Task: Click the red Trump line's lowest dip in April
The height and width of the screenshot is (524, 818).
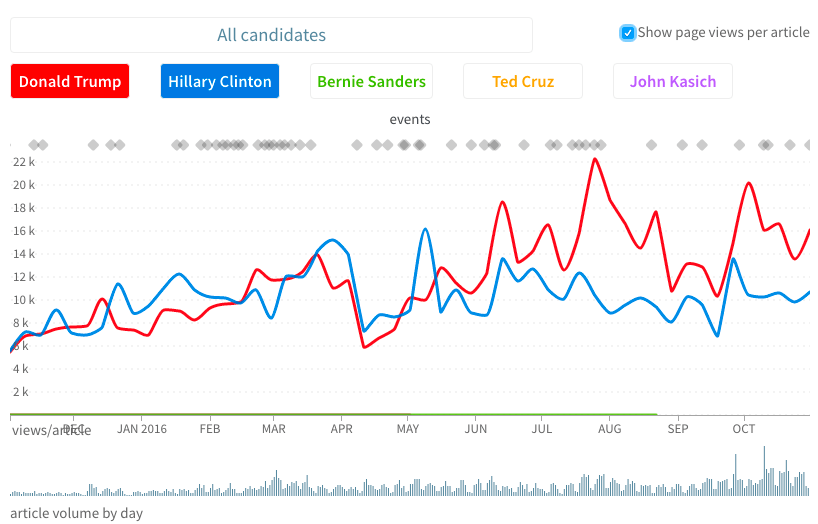Action: click(364, 347)
